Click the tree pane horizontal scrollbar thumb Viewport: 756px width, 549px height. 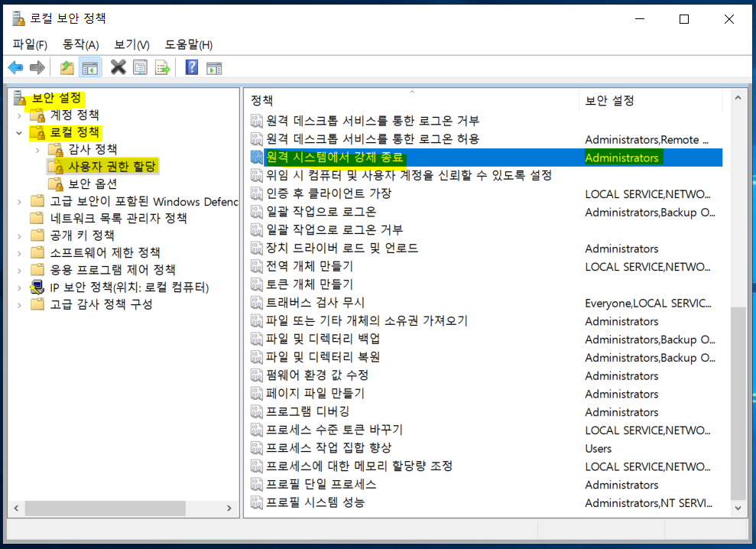[x=105, y=508]
